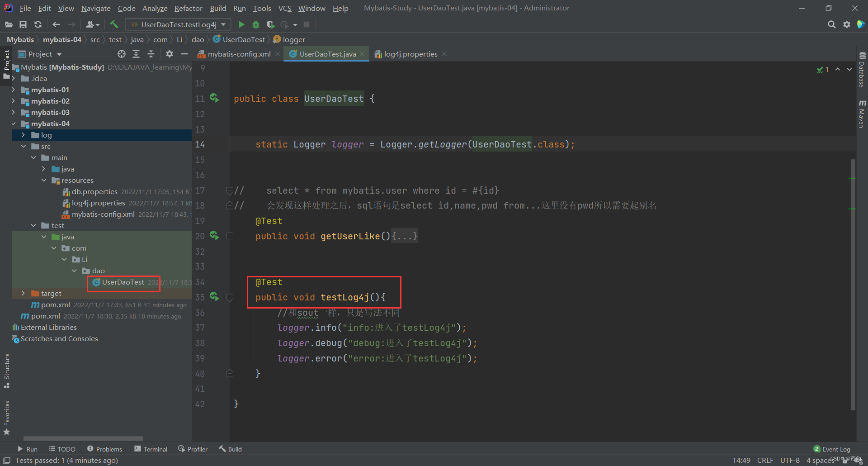Select db.properties in project tree
Viewport: 868px width, 466px height.
click(94, 191)
